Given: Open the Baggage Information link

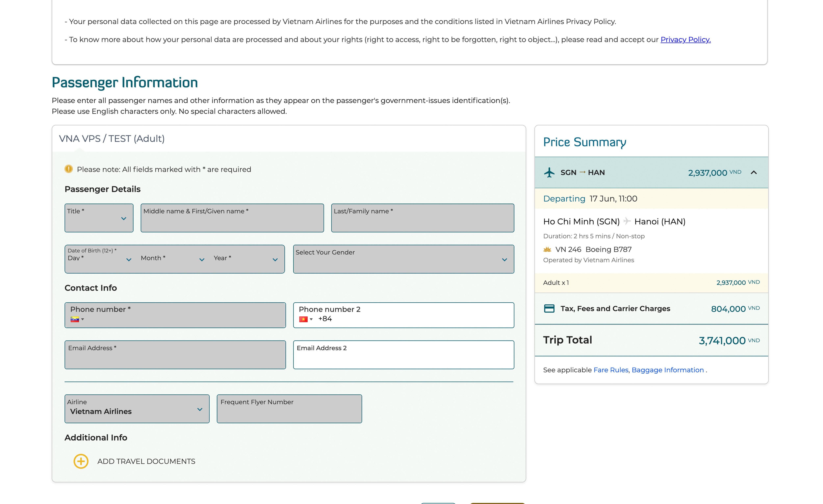Looking at the screenshot, I should click(667, 370).
